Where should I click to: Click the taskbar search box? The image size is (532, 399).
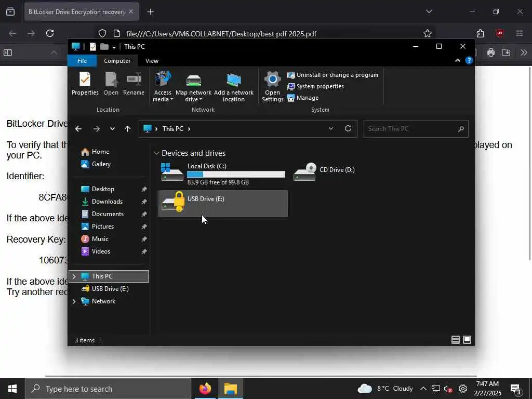pyautogui.click(x=108, y=389)
